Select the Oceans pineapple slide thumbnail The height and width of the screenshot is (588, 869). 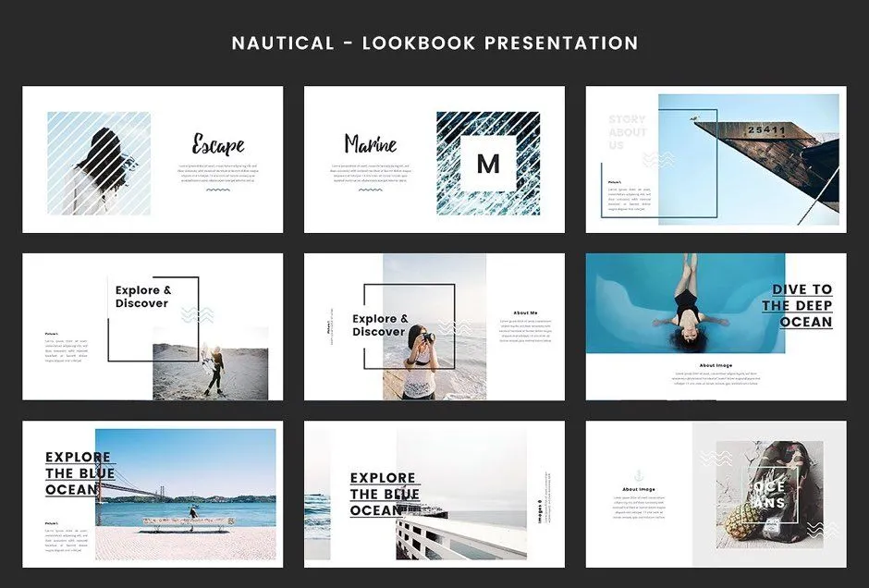click(x=716, y=494)
